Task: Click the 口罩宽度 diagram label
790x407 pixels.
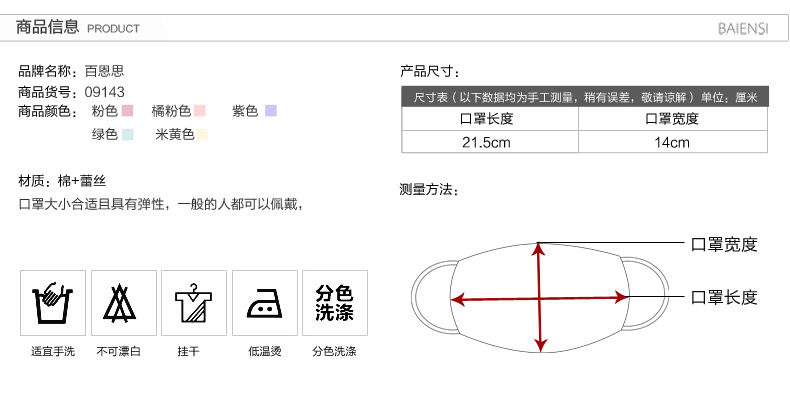Action: (724, 244)
